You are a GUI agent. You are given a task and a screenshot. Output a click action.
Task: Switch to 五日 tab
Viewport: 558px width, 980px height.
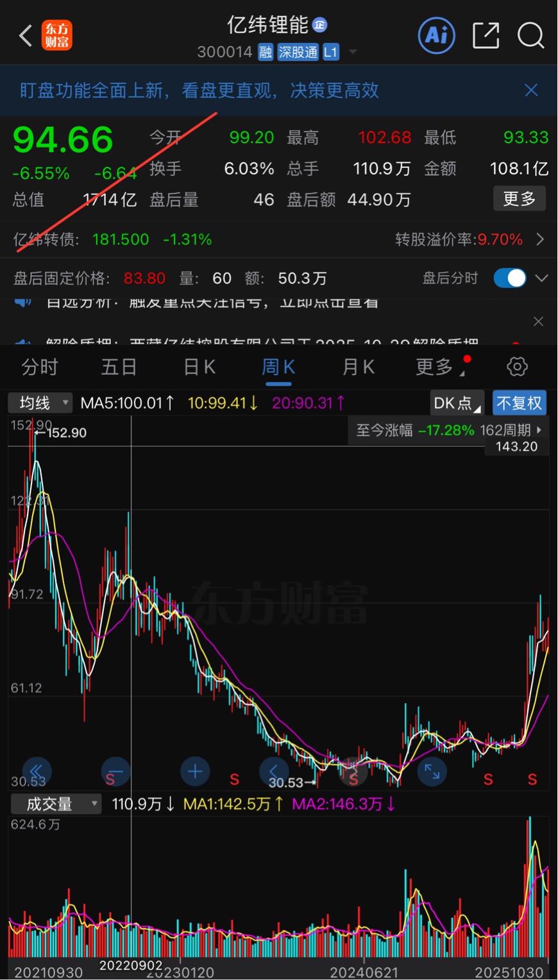pos(119,367)
